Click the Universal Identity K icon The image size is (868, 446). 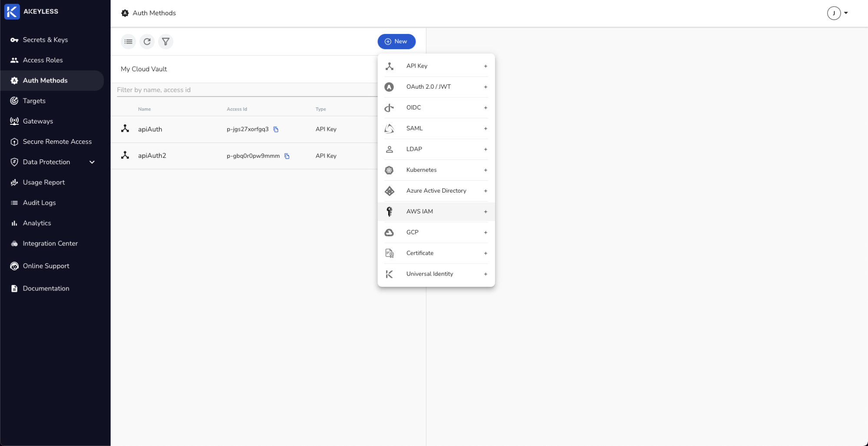389,274
